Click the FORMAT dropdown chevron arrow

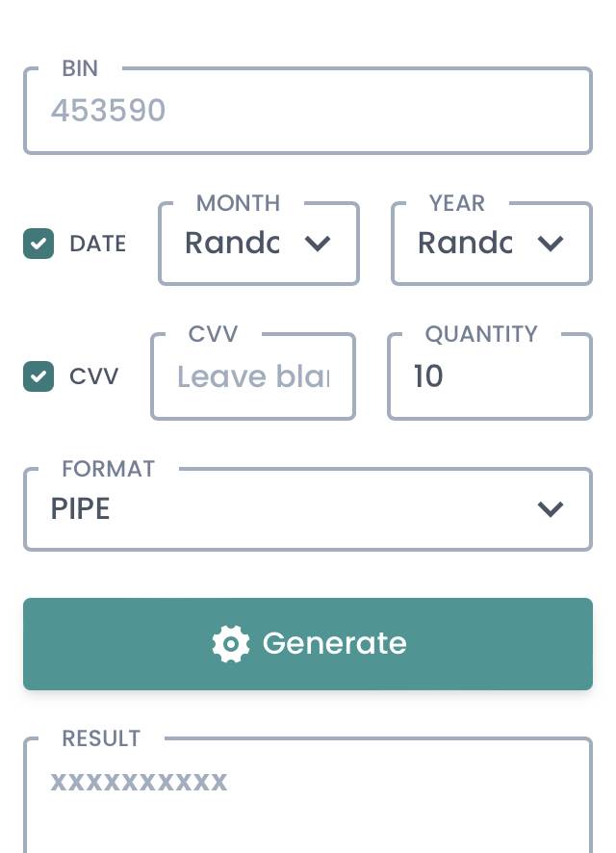pyautogui.click(x=551, y=509)
